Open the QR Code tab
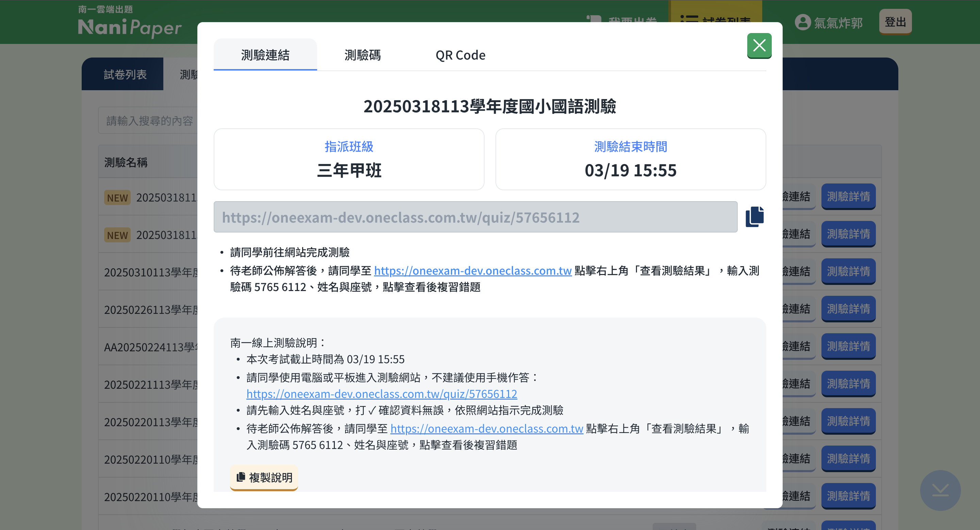 pyautogui.click(x=460, y=55)
